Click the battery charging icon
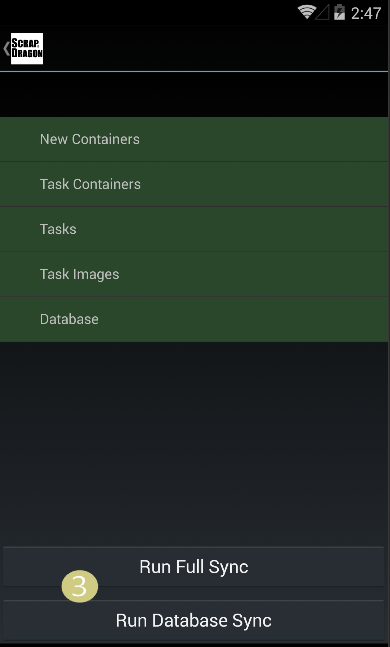The image size is (390, 647). 339,12
